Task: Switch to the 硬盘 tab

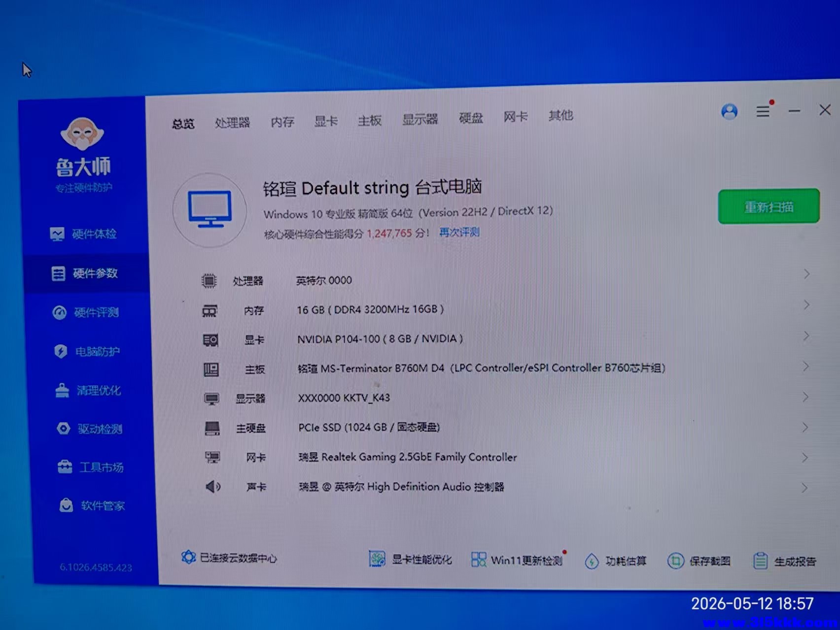Action: coord(471,118)
